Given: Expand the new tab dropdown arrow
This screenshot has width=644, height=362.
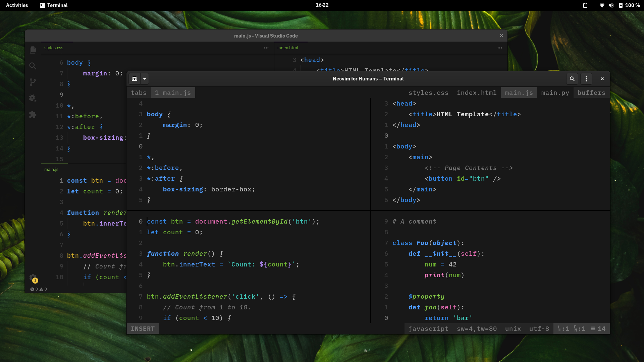Looking at the screenshot, I should pyautogui.click(x=145, y=79).
